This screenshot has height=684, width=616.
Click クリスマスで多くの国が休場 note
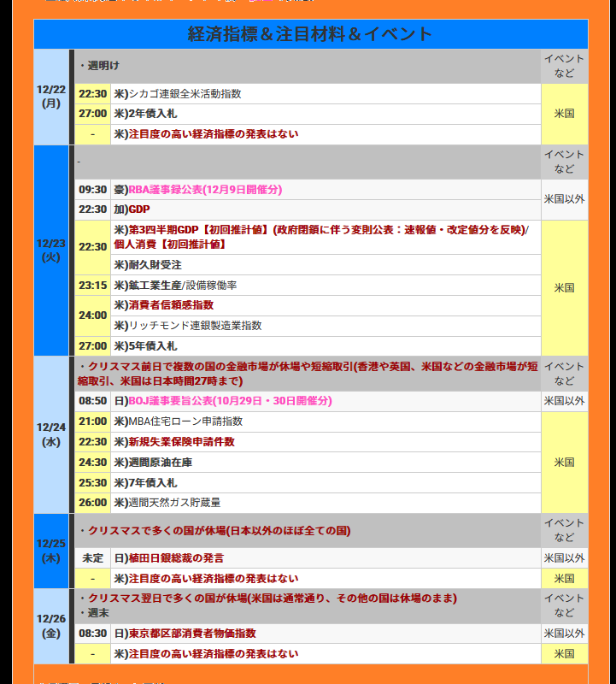pyautogui.click(x=308, y=531)
